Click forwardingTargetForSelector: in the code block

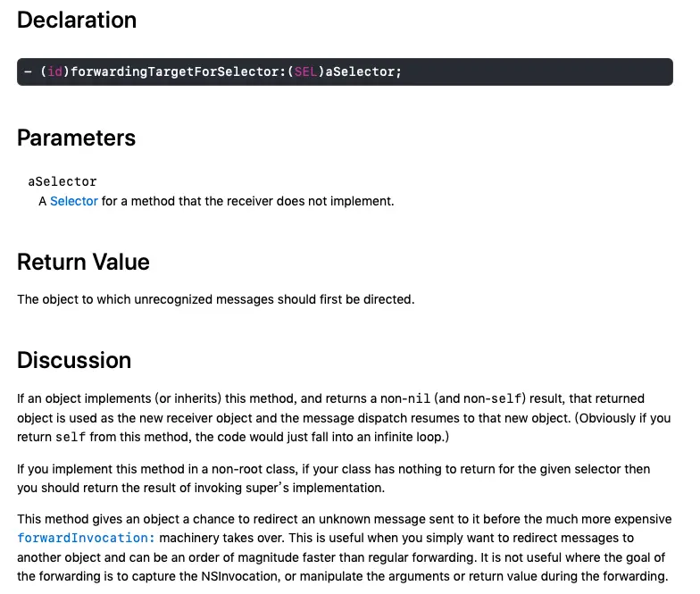coord(179,71)
